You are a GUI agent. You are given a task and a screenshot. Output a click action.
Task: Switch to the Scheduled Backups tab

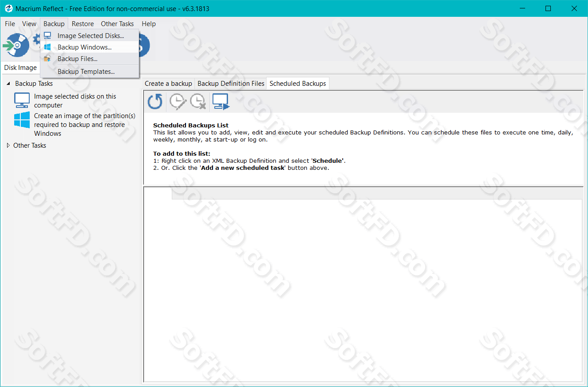click(x=298, y=84)
